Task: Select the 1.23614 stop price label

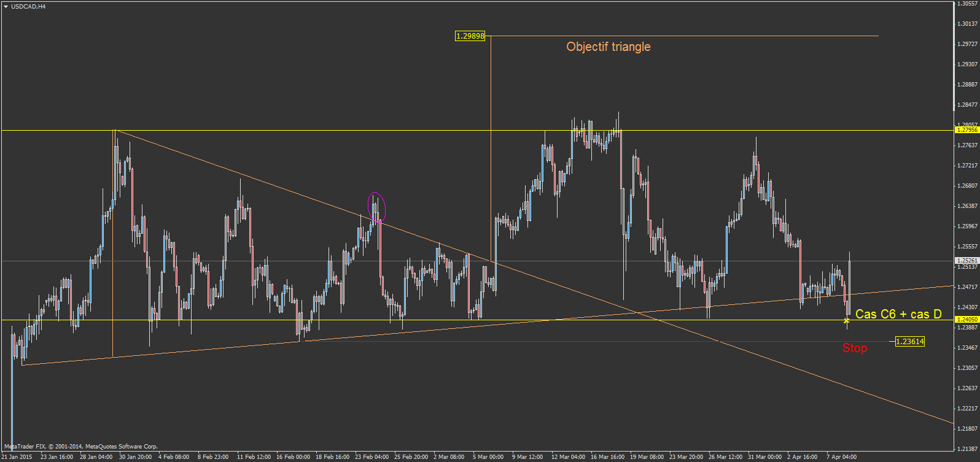Action: [x=909, y=342]
